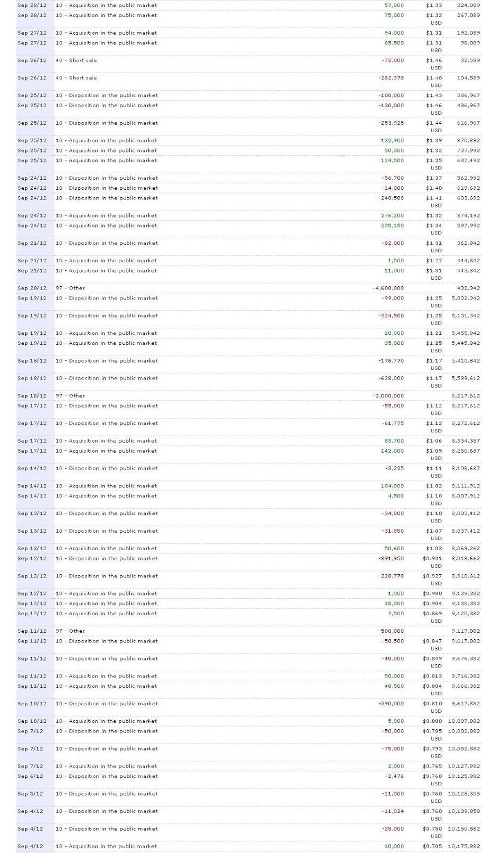The height and width of the screenshot is (853, 504).
Task: Click the balance 10,175,882 at the bottom
Action: click(x=464, y=847)
